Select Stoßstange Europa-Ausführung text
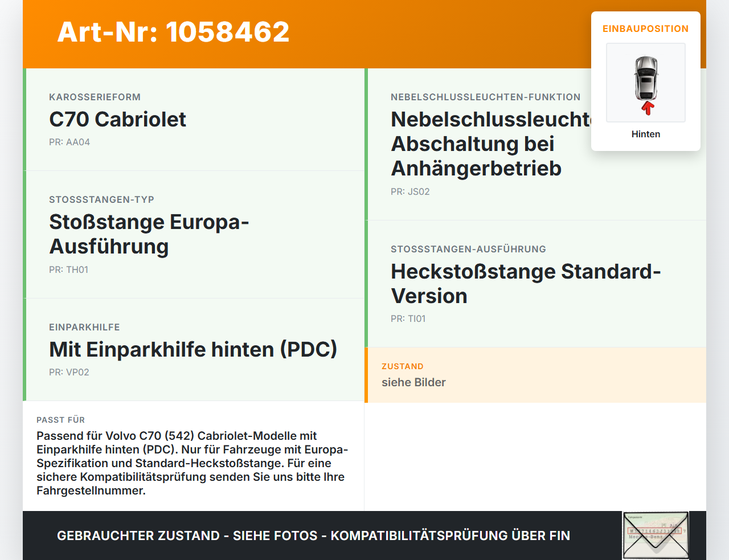729x560 pixels. (x=149, y=234)
